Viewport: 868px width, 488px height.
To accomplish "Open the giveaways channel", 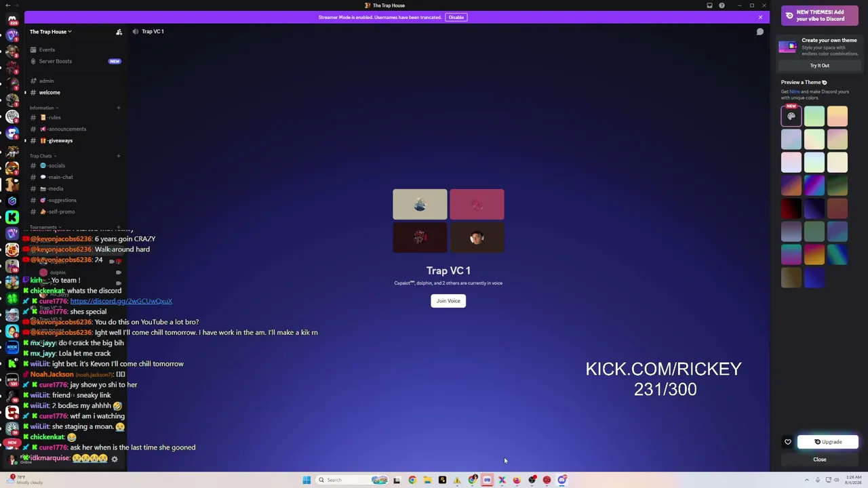I will pyautogui.click(x=75, y=140).
